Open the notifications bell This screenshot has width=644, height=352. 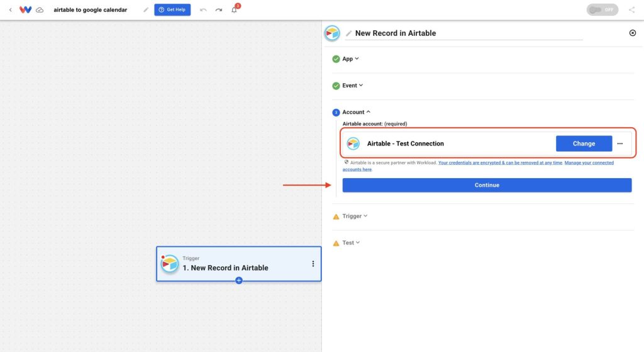pos(234,9)
